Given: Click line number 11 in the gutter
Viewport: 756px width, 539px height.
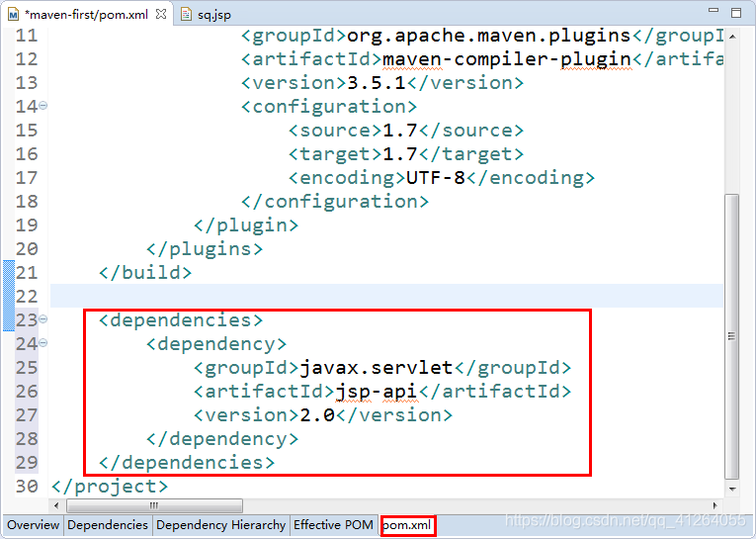Looking at the screenshot, I should 26,36.
